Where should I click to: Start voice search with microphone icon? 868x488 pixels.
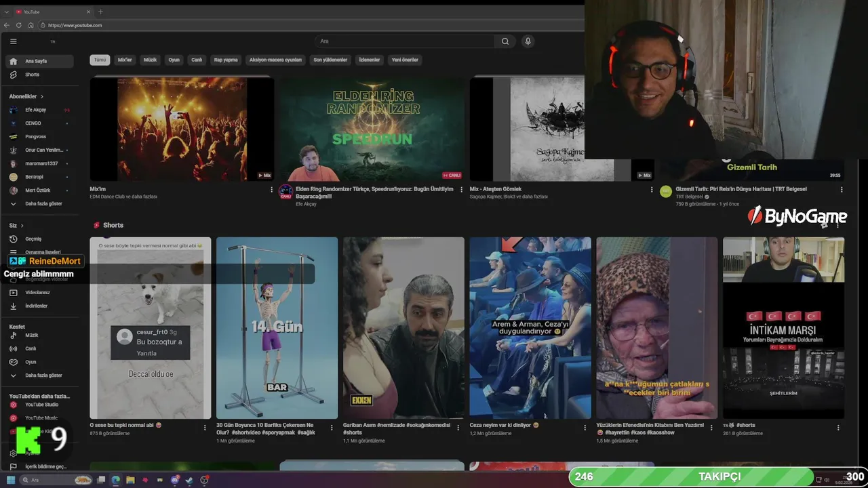pos(528,41)
